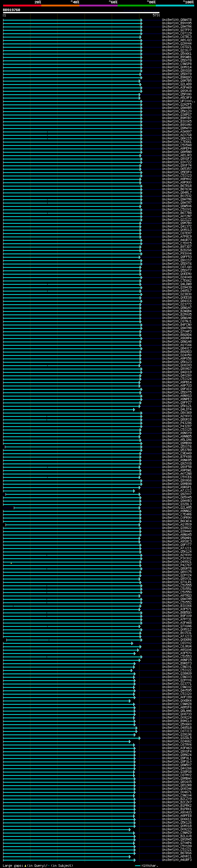Click label UniRef100_Q2HV44

click(177, 43)
